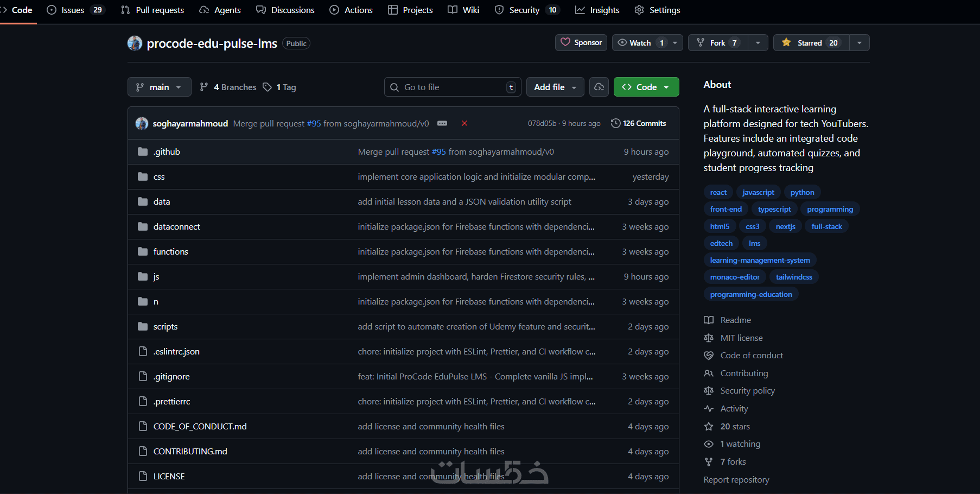
Task: Open the 126 Commits history
Action: tap(638, 123)
